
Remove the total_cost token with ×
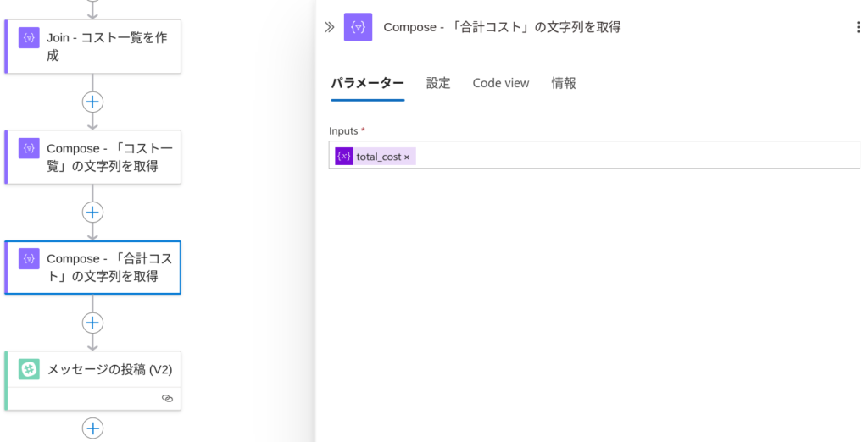pyautogui.click(x=407, y=157)
